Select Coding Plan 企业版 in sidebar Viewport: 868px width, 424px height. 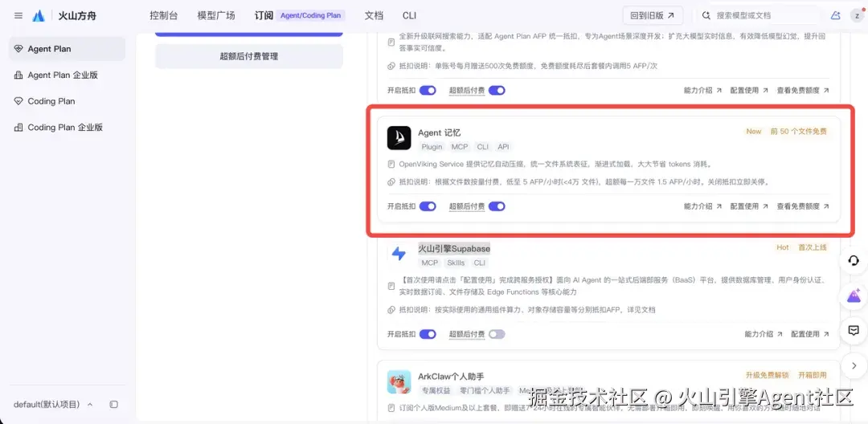tap(67, 127)
